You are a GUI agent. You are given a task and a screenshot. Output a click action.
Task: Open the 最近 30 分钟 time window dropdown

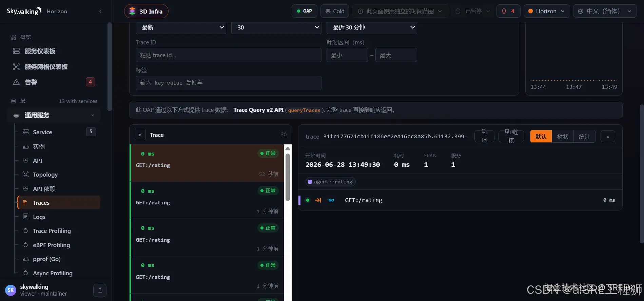372,27
